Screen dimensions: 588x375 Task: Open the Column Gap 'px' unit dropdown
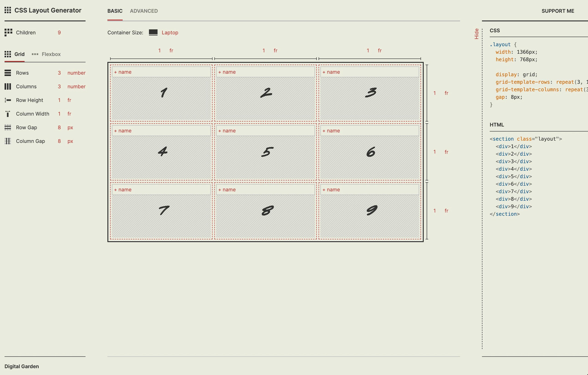click(x=70, y=141)
